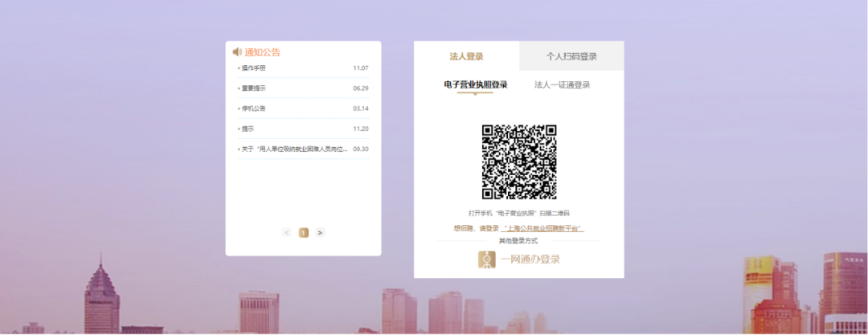
Task: Open the 上海公共就业招聘新平台 link
Action: 542,228
